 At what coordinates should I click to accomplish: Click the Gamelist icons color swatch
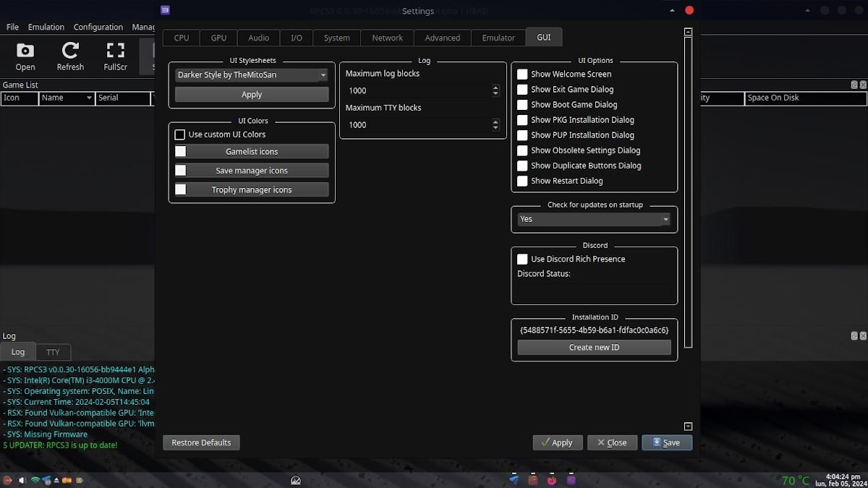(x=181, y=151)
